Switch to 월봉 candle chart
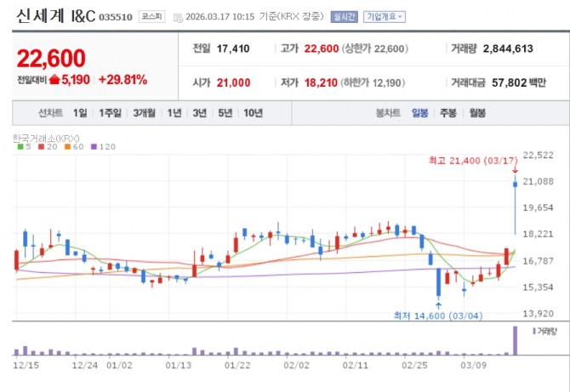This screenshot has height=392, width=570. click(477, 113)
